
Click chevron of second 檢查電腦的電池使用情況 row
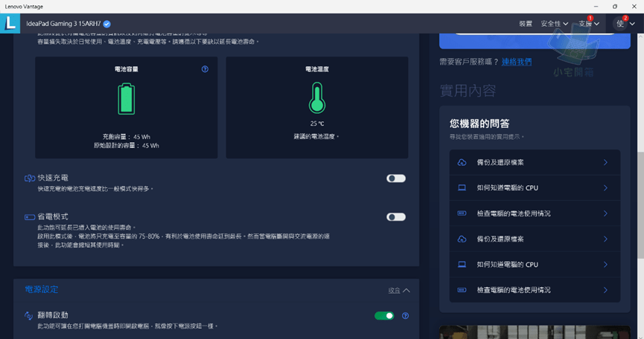[605, 290]
